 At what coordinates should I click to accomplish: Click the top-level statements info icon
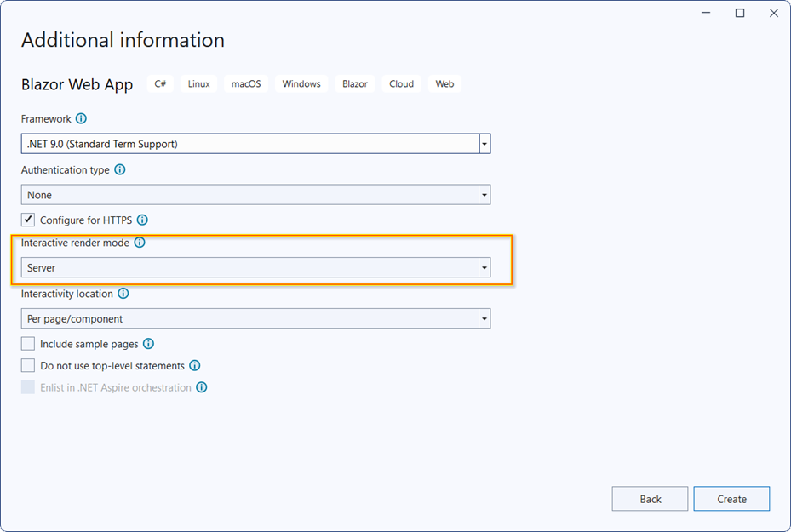pyautogui.click(x=195, y=365)
